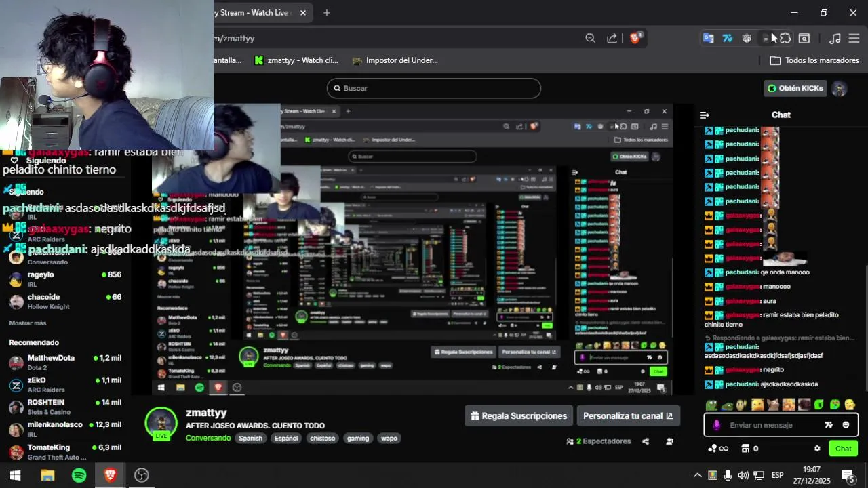
Task: Open the chat shop store icon
Action: click(745, 449)
